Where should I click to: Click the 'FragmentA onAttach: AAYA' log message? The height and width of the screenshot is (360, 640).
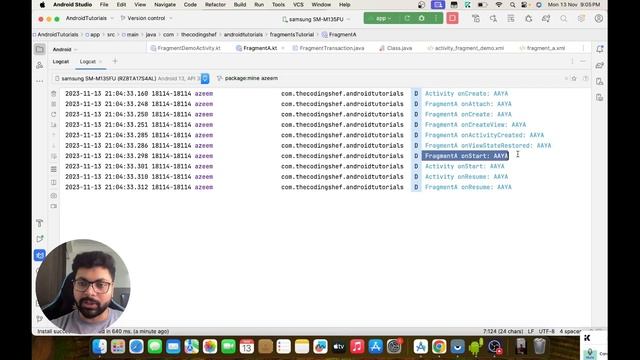click(x=468, y=104)
